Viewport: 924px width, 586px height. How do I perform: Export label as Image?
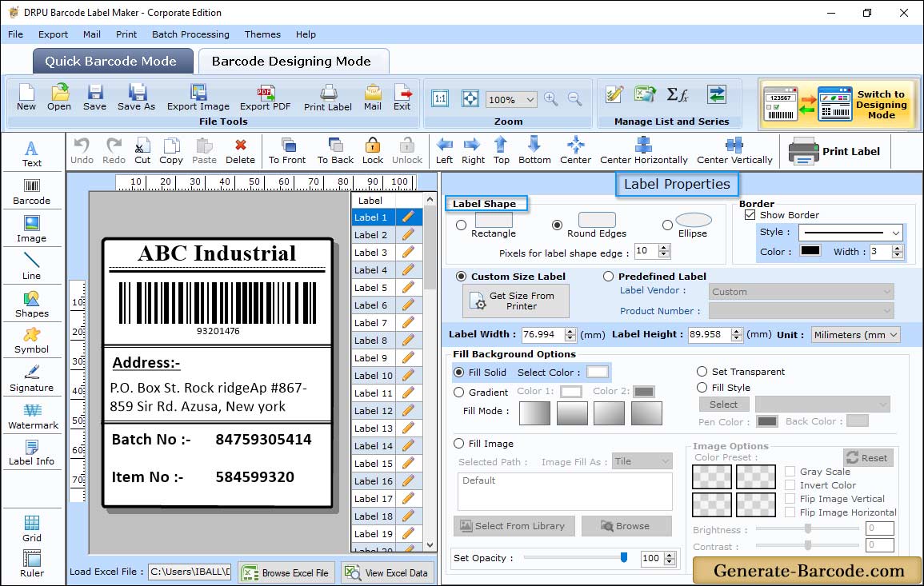[198, 98]
